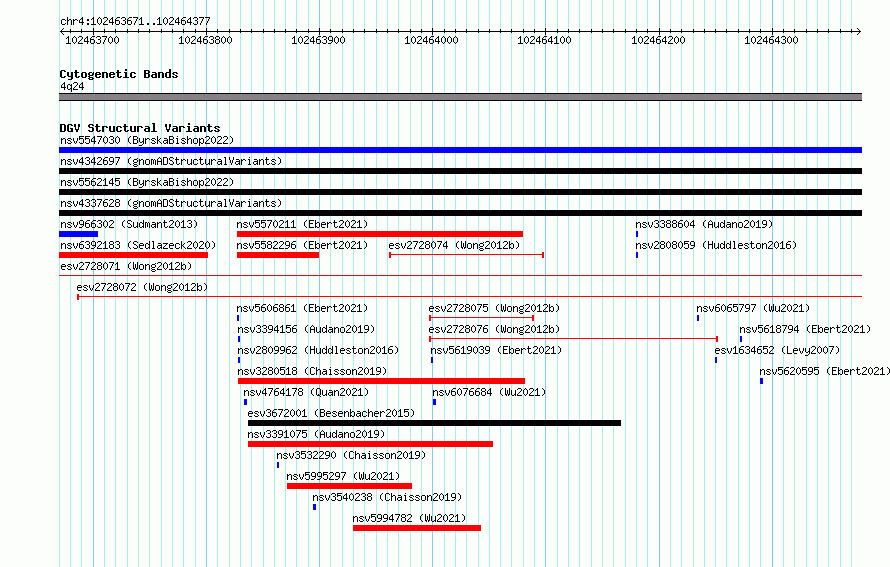Open nsv5570211 (Ebert2021) variant label

(x=302, y=224)
